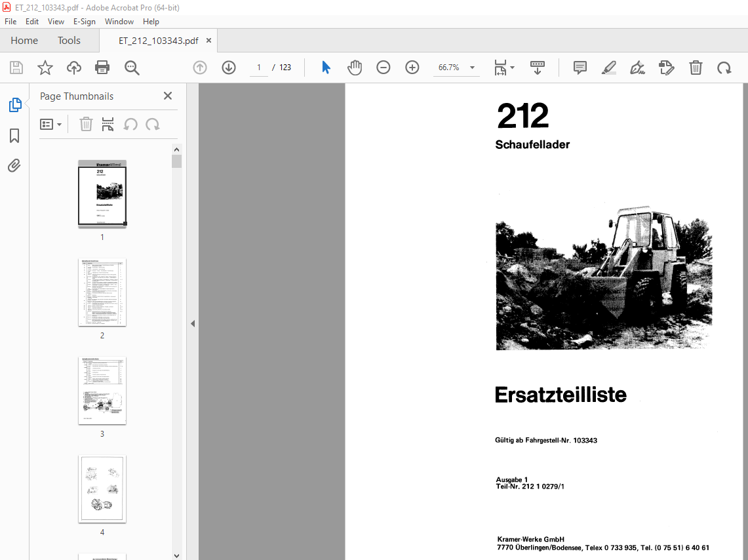
Task: Click the insert/extract pages icon in thumbnails
Action: pos(108,125)
